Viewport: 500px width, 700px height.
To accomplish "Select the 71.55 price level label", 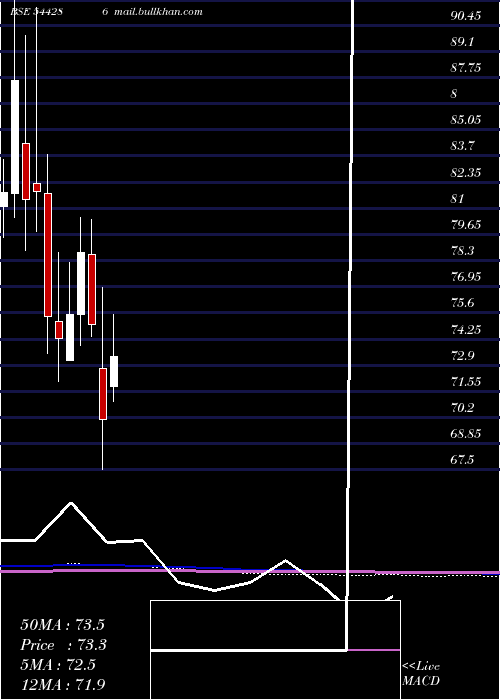I will pyautogui.click(x=466, y=382).
